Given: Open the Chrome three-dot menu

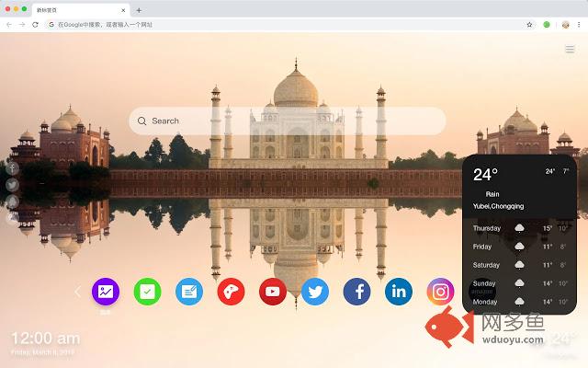Looking at the screenshot, I should (x=579, y=25).
